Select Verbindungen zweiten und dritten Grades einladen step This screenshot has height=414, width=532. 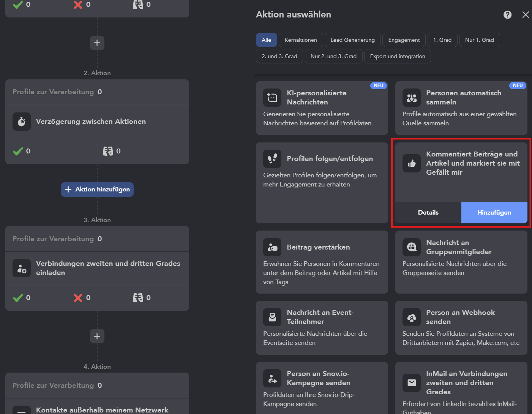[x=97, y=268]
